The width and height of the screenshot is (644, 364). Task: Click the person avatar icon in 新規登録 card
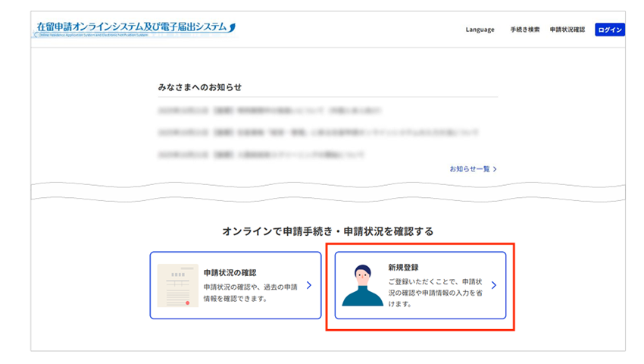tap(362, 286)
